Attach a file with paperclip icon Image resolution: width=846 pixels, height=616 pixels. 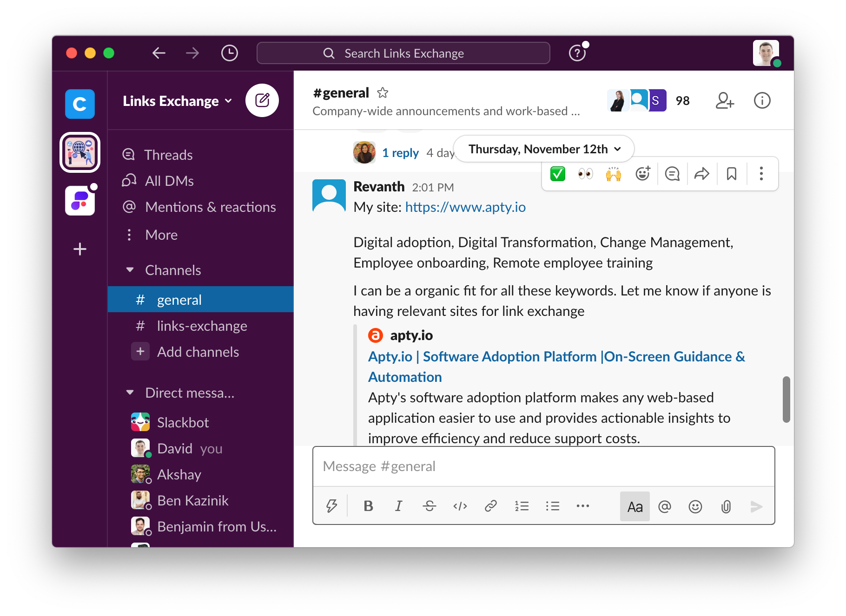point(726,506)
